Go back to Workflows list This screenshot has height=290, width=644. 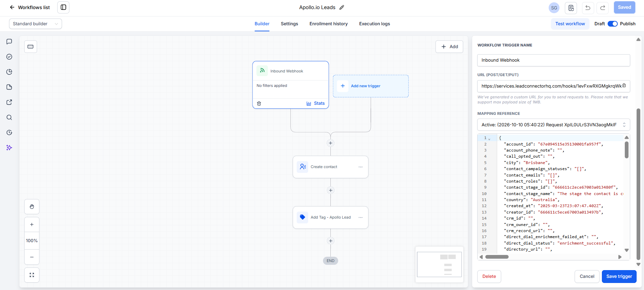(30, 7)
